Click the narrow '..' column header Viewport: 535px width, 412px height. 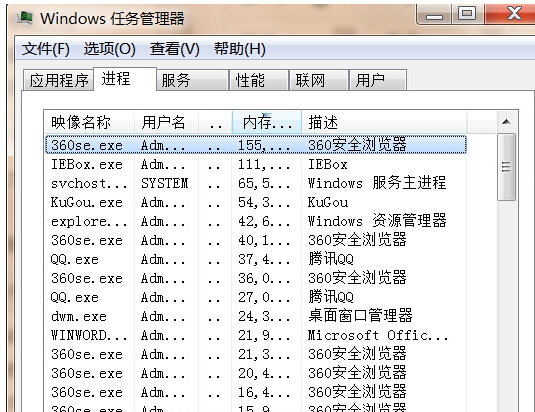coord(215,122)
